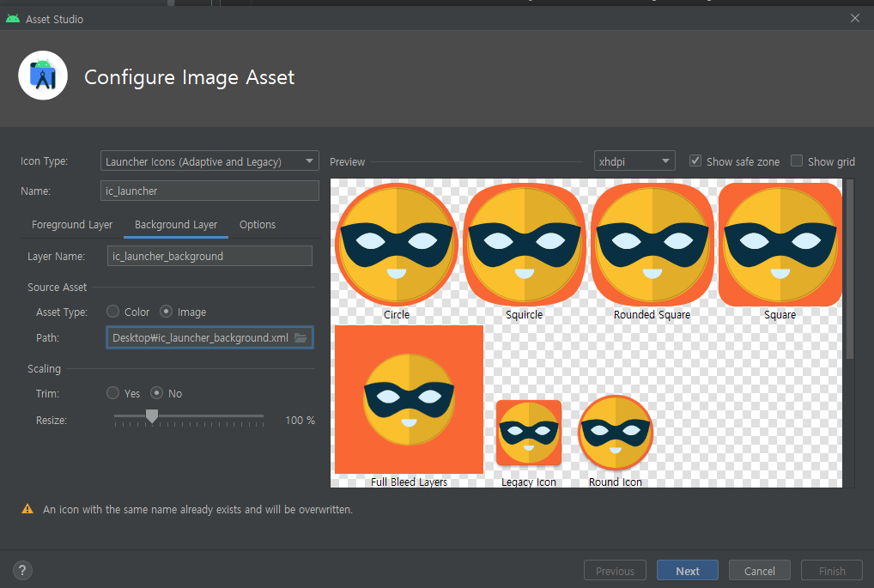Click the Icon Type label
This screenshot has width=874, height=588.
pos(44,161)
